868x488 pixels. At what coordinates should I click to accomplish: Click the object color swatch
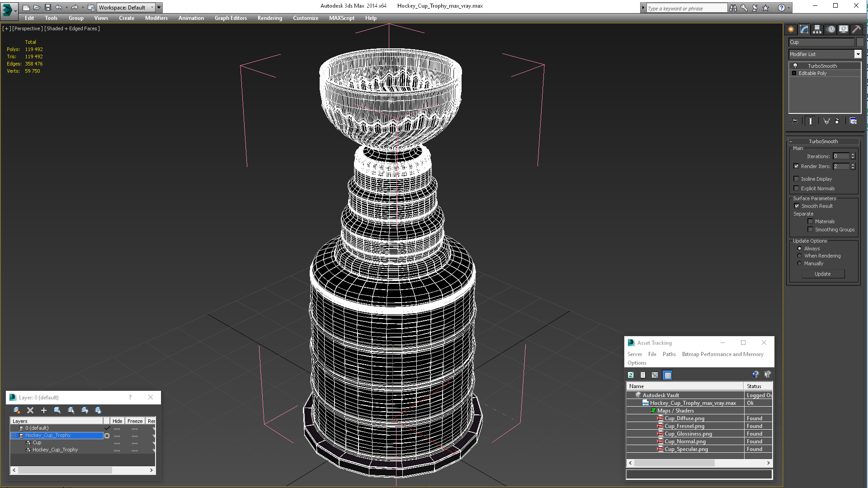point(860,42)
